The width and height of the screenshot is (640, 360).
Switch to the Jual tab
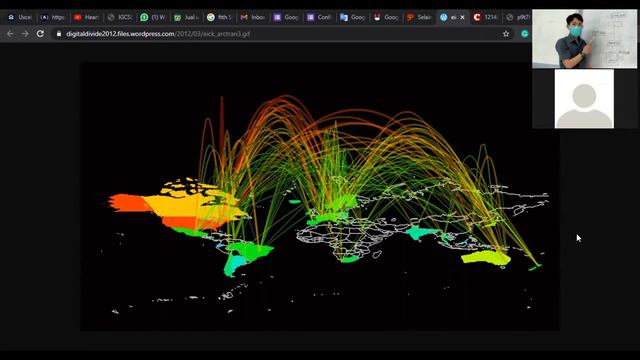click(187, 17)
